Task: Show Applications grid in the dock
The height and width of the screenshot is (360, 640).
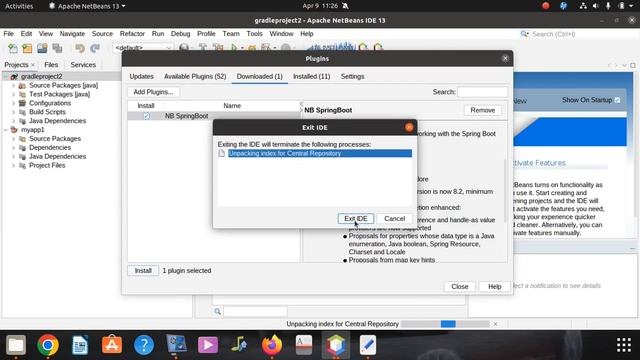Action: point(624,345)
